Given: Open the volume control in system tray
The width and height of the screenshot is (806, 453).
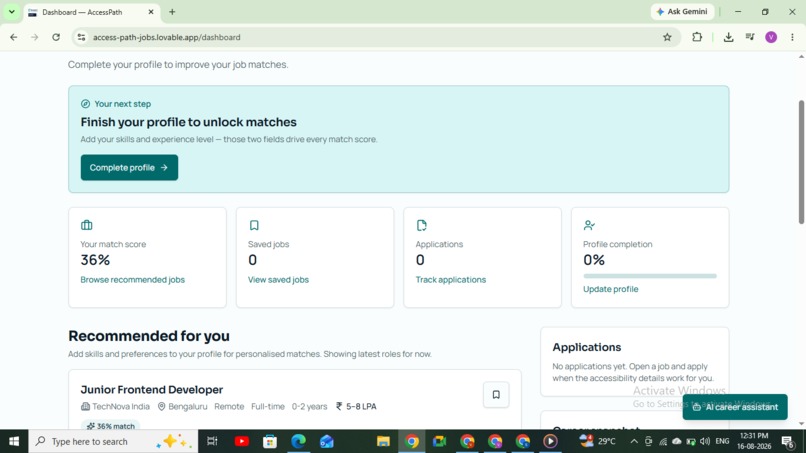Looking at the screenshot, I should click(x=705, y=441).
